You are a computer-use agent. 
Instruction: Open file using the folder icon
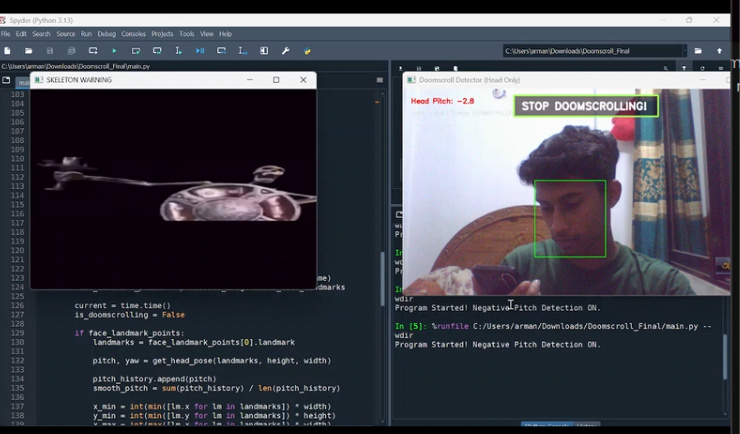point(29,51)
